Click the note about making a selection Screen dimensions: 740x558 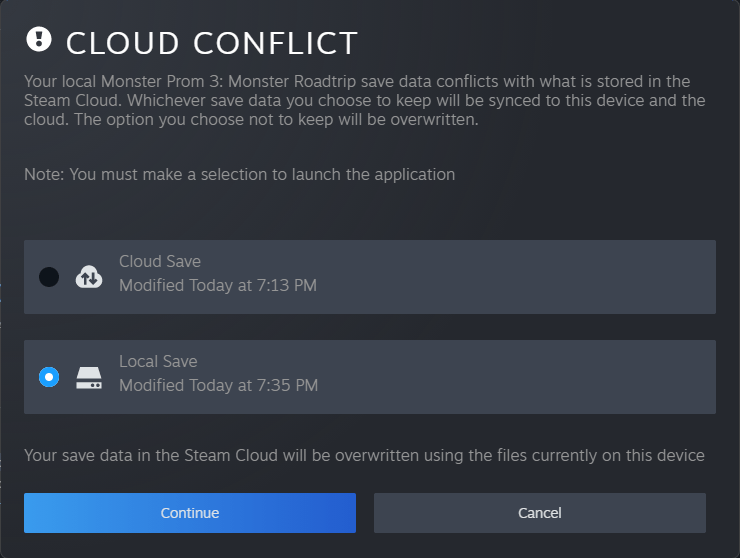[239, 175]
